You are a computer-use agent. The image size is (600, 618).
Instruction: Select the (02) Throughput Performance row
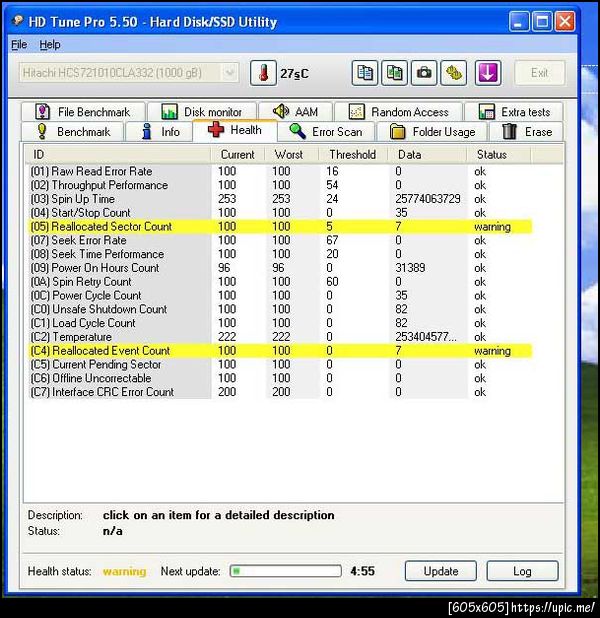point(280,185)
